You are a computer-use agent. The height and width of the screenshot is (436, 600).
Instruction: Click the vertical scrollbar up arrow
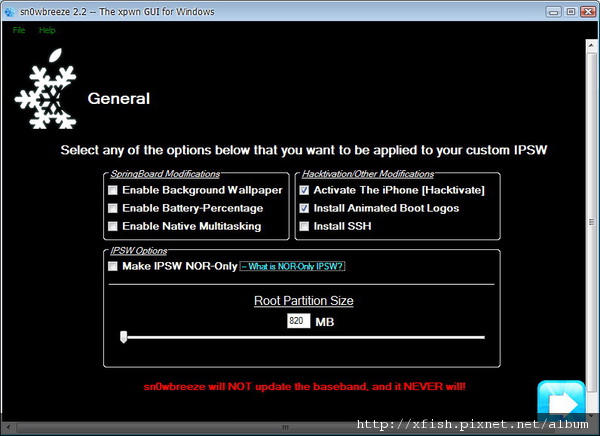click(x=592, y=45)
